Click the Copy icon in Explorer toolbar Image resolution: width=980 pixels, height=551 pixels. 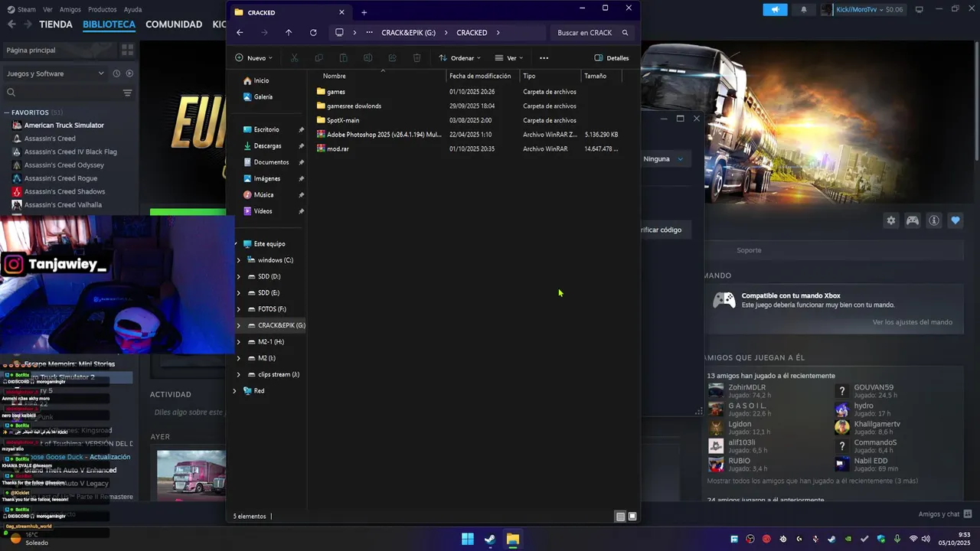(x=318, y=58)
